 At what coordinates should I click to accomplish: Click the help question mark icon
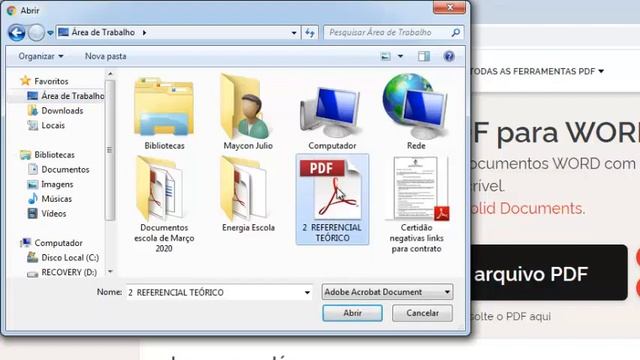449,56
